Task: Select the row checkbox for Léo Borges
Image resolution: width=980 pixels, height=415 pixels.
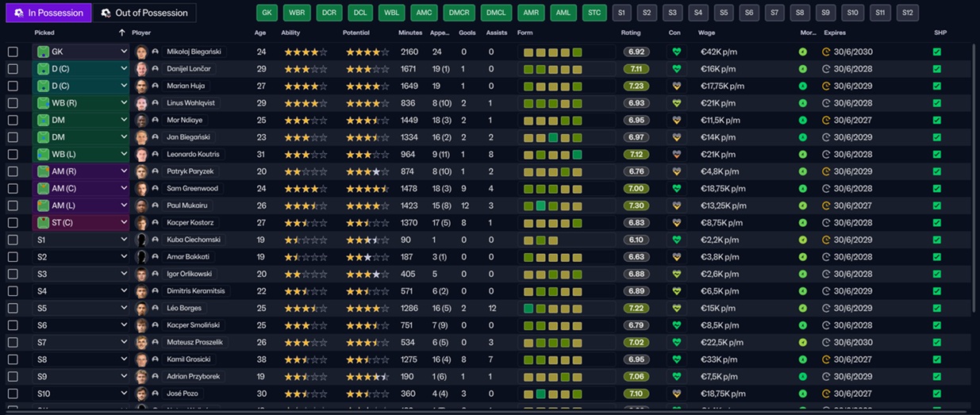Action: click(x=13, y=308)
